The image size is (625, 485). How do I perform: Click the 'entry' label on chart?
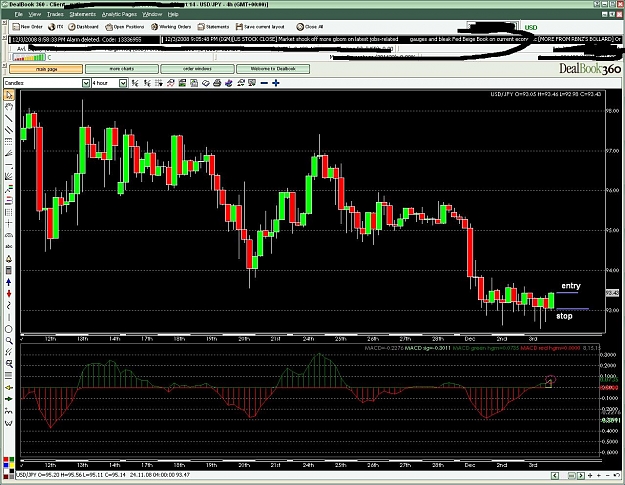[x=571, y=286]
